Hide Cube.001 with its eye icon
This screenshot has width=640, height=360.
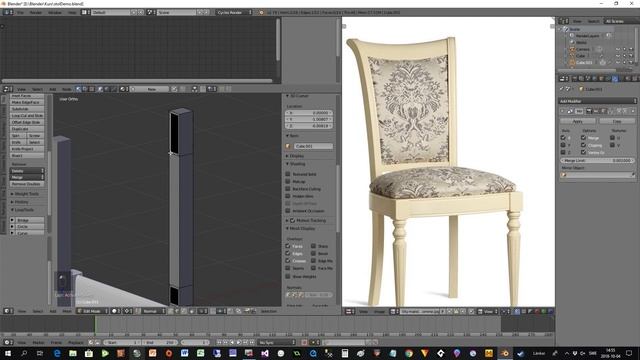pos(618,62)
